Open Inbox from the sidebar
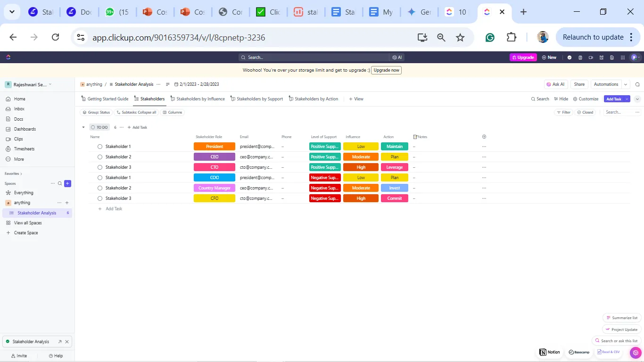644x362 pixels. 19,109
